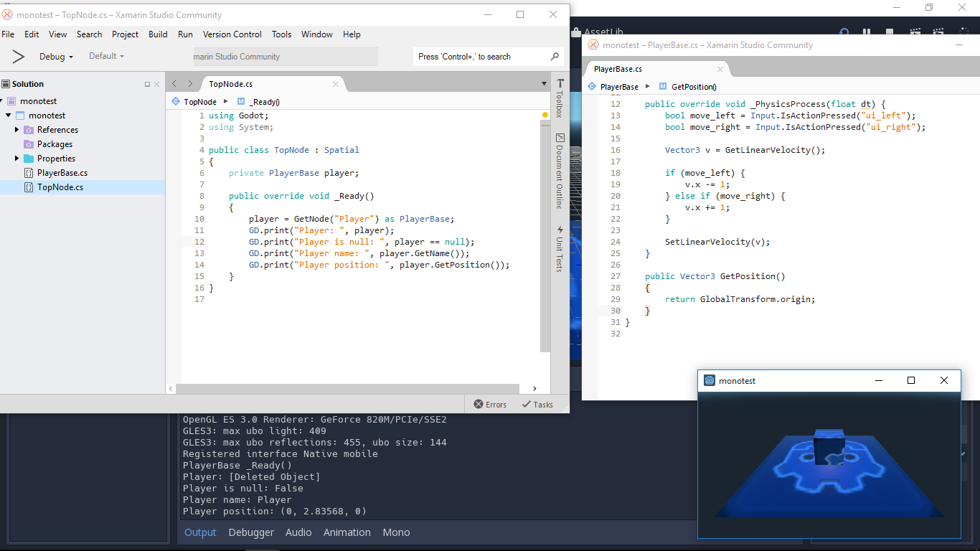The width and height of the screenshot is (980, 551).
Task: Toggle the Errors pad
Action: tap(490, 404)
